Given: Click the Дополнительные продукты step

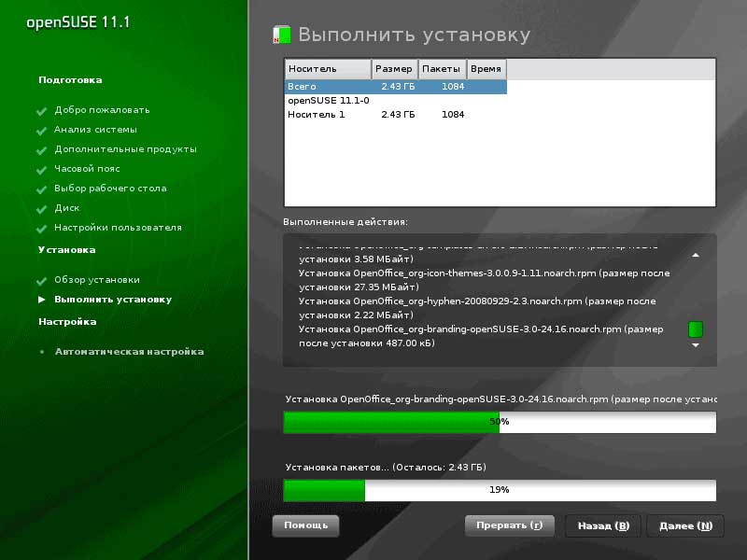Looking at the screenshot, I should coord(125,149).
